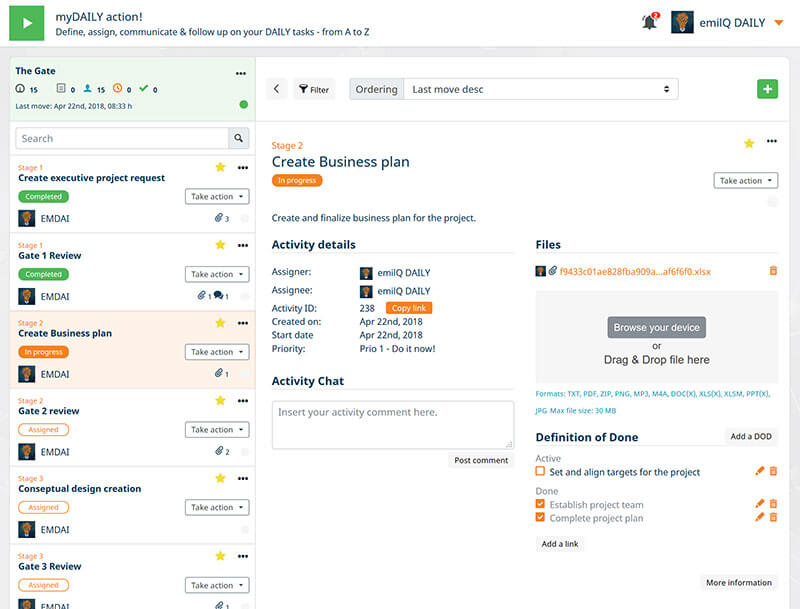This screenshot has height=609, width=800.
Task: Uncheck Establish project team
Action: point(540,504)
